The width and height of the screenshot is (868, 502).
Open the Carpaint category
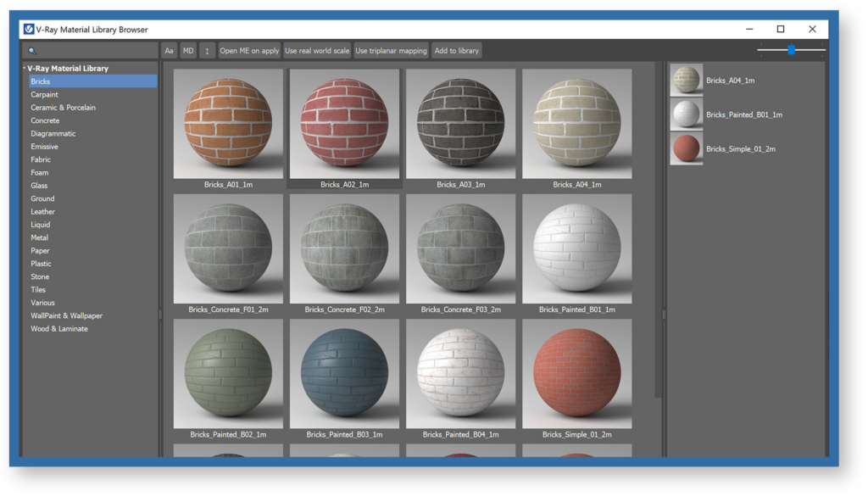coord(44,94)
